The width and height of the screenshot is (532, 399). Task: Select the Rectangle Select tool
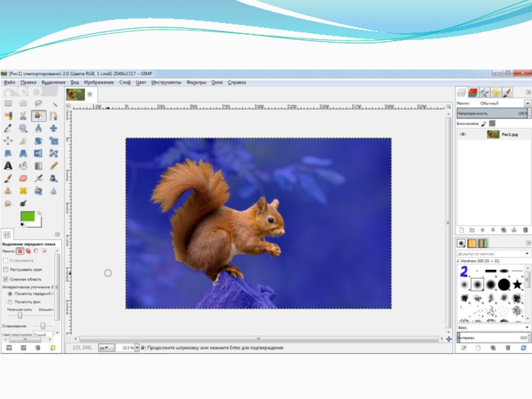click(8, 104)
